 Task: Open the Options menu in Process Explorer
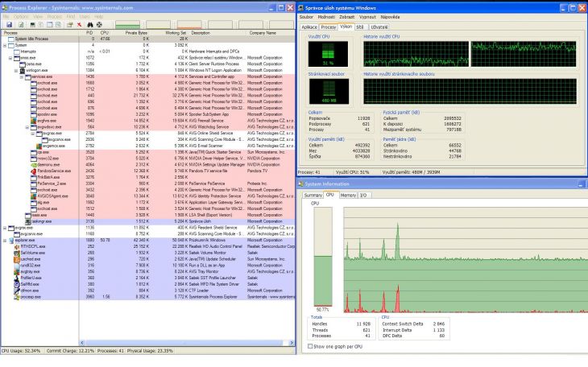coord(21,16)
